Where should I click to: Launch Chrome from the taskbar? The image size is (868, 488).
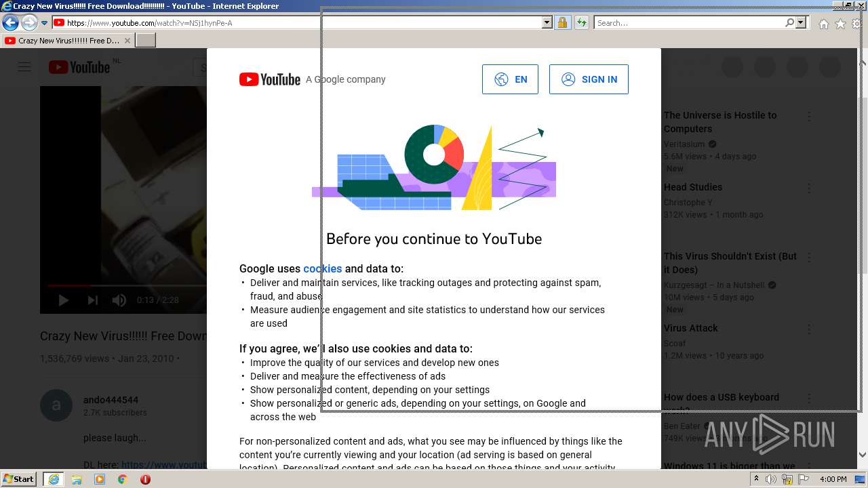pyautogui.click(x=123, y=479)
